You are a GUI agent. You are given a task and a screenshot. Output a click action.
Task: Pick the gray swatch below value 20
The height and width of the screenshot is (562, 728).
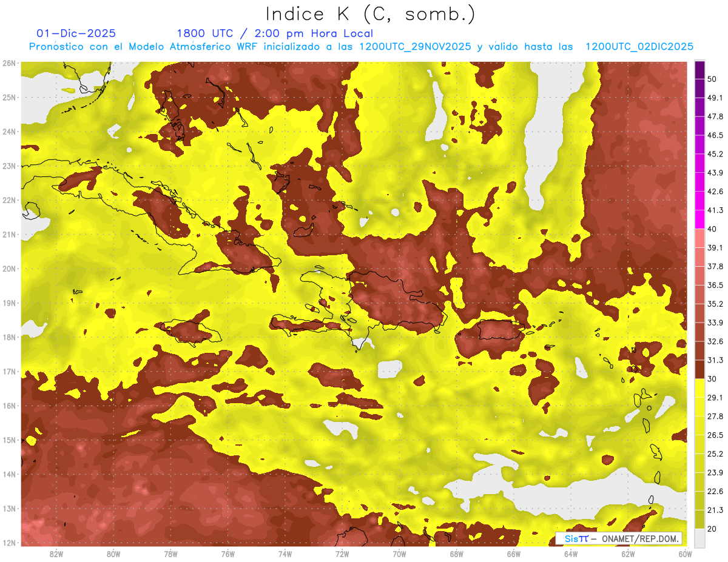pyautogui.click(x=699, y=538)
